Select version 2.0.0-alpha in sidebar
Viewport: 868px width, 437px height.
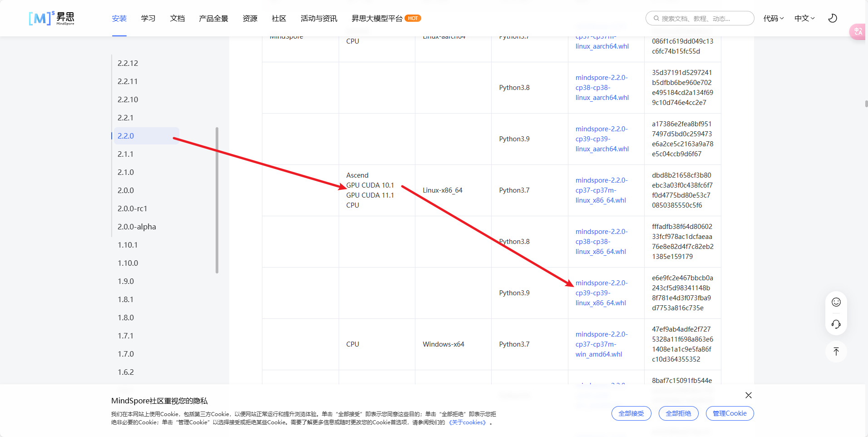pos(137,227)
